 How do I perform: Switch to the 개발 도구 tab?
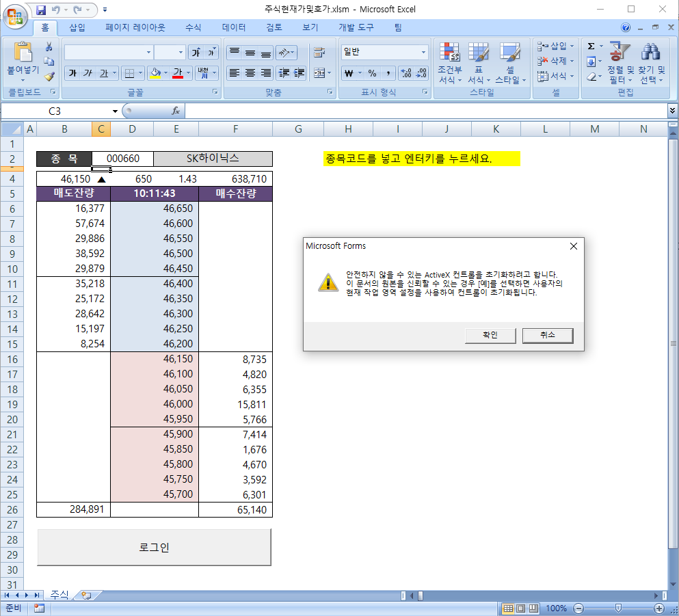[x=356, y=27]
